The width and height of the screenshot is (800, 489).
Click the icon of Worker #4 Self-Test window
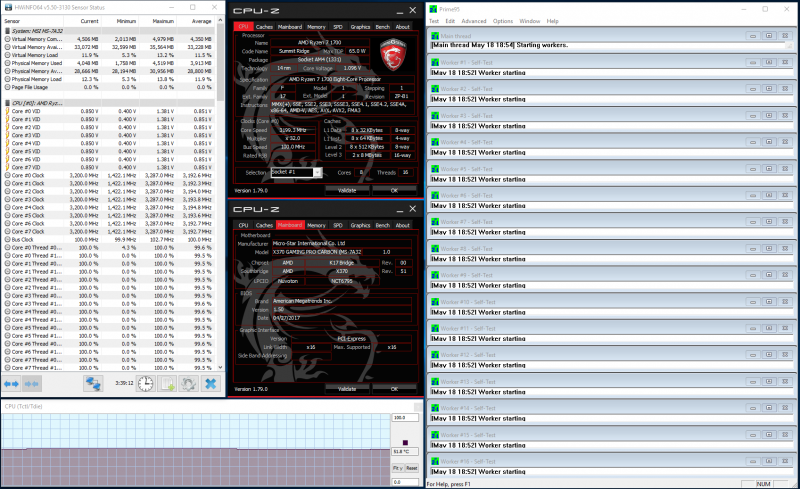[435, 142]
